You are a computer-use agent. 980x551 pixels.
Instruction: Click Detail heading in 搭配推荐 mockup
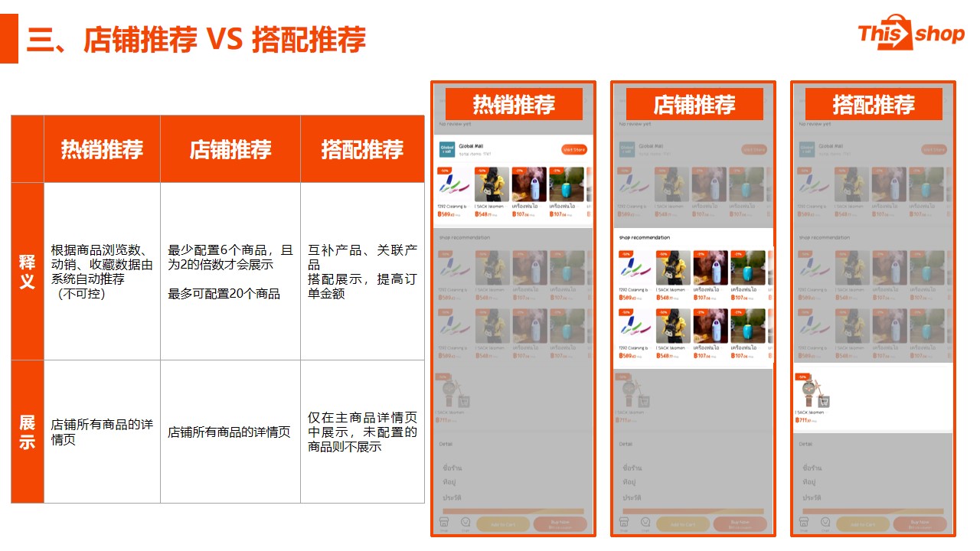click(x=805, y=444)
